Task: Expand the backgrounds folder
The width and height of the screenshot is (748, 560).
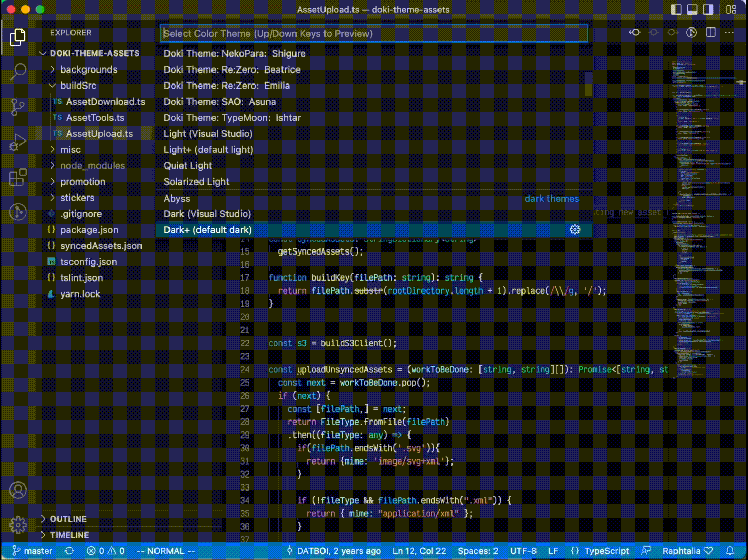Action: (x=89, y=69)
